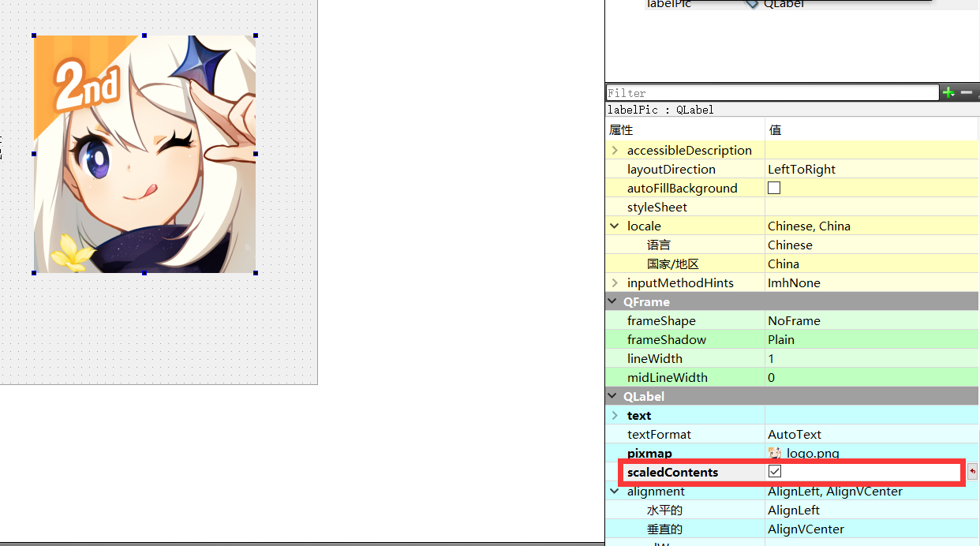Select the layoutDirection property name
This screenshot has height=546, width=980.
coord(671,169)
